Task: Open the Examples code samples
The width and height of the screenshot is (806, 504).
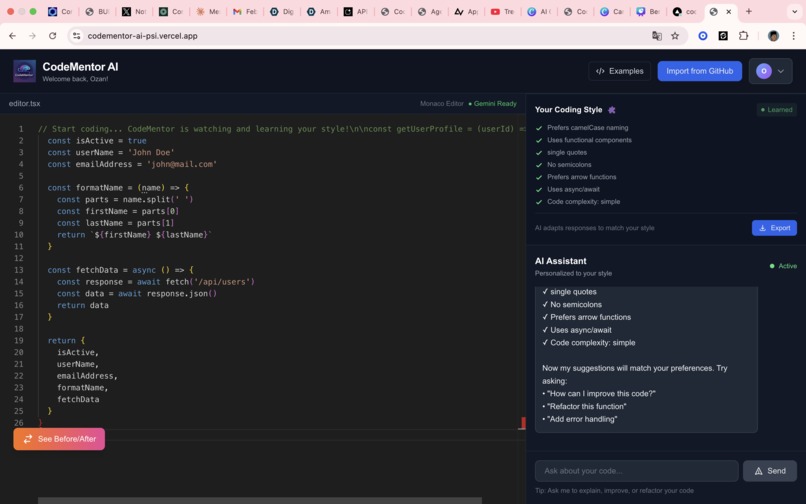Action: [x=619, y=71]
